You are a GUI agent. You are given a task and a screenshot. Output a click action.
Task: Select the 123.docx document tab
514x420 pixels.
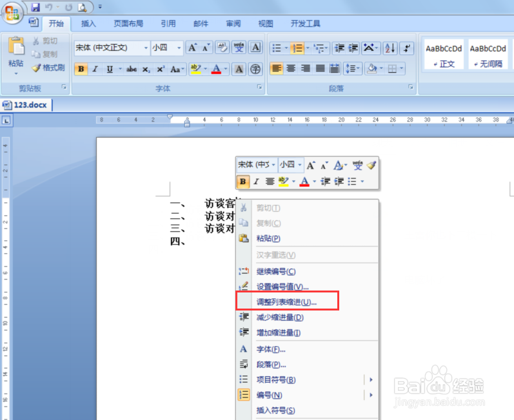coord(26,105)
